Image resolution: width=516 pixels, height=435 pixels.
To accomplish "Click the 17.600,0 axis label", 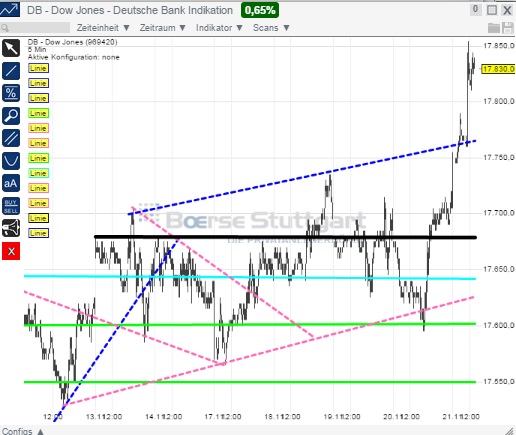I will point(499,325).
